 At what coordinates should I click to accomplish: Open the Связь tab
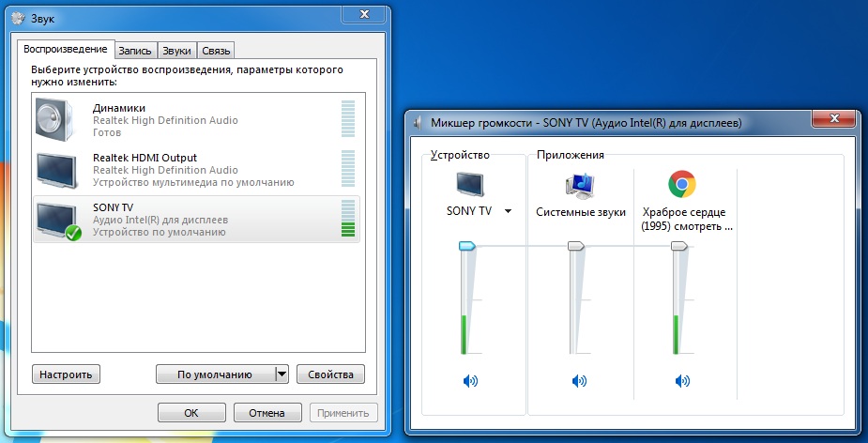(x=215, y=51)
